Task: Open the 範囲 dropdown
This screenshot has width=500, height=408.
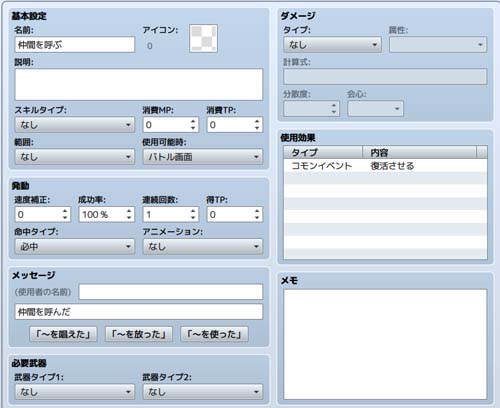Action: point(75,157)
